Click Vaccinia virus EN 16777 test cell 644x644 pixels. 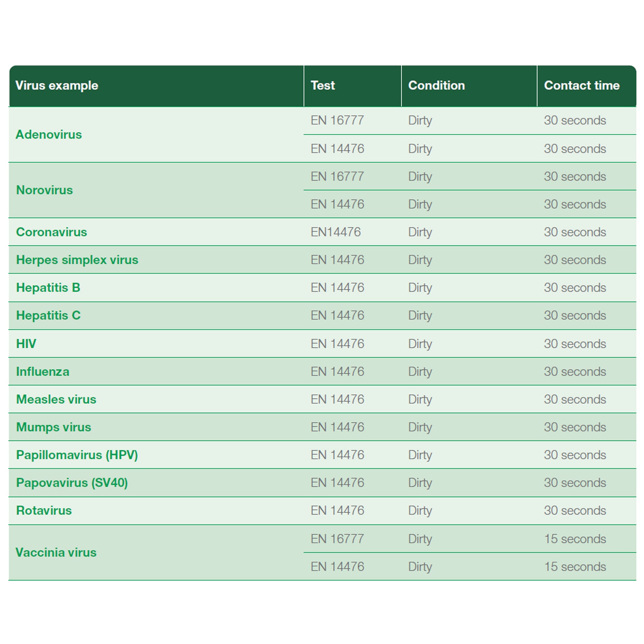(337, 539)
